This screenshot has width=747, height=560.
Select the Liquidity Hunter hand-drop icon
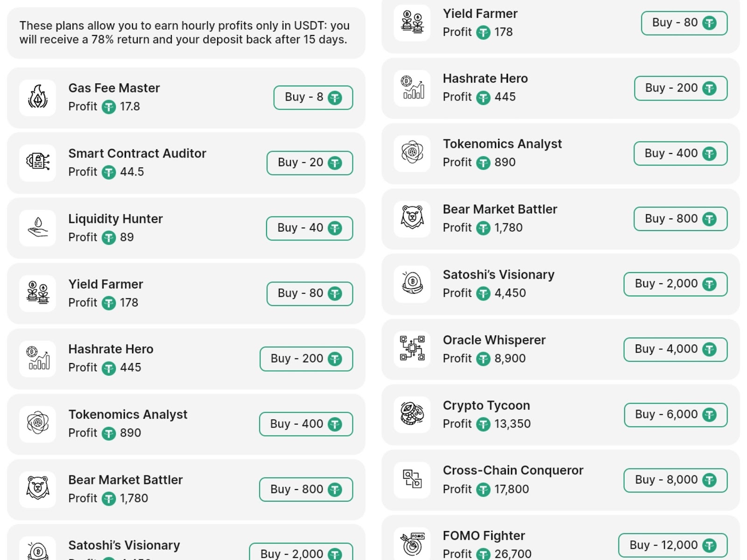[x=38, y=228]
